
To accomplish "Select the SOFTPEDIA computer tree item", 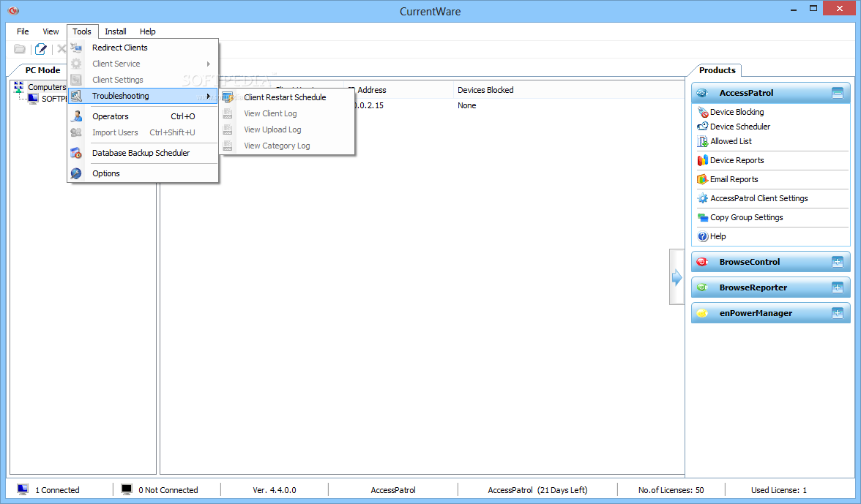I will pyautogui.click(x=54, y=99).
